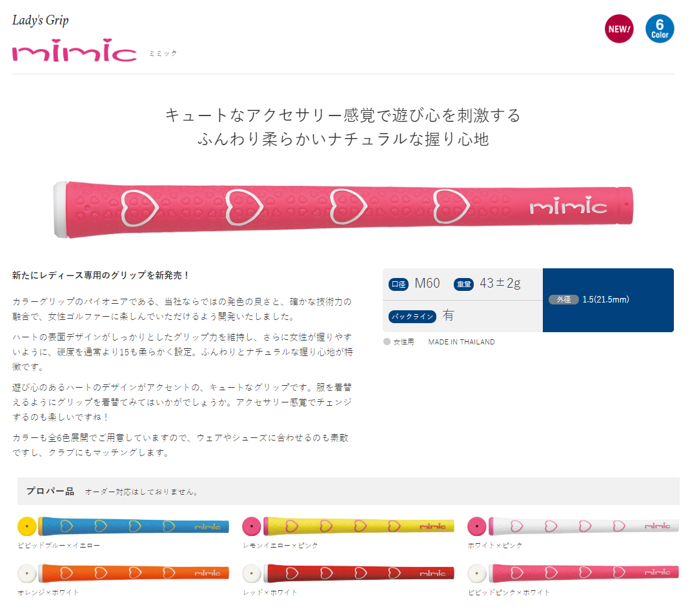690x616 pixels.
Task: Select the yellow end cap circle
Action: [27, 526]
